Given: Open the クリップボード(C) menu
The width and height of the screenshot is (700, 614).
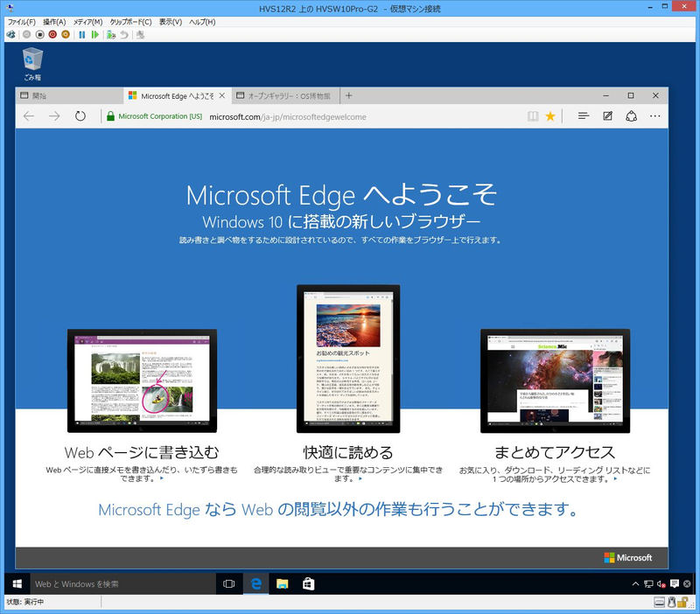Looking at the screenshot, I should 130,22.
